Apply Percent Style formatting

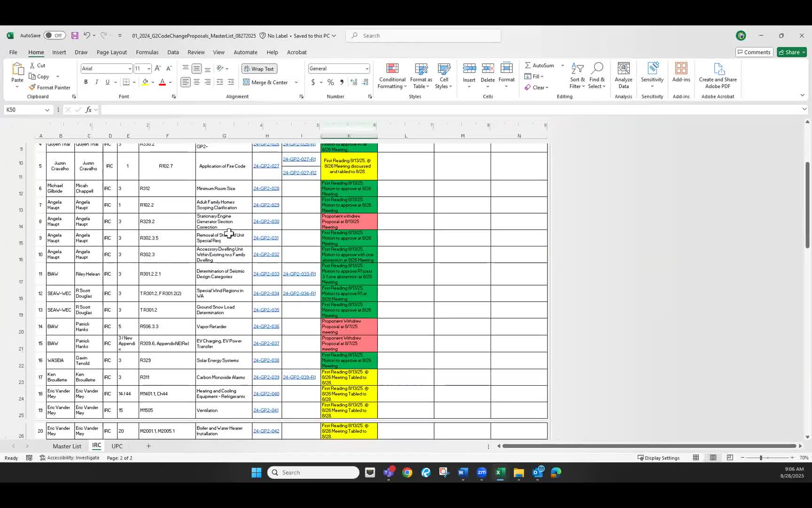tap(330, 81)
